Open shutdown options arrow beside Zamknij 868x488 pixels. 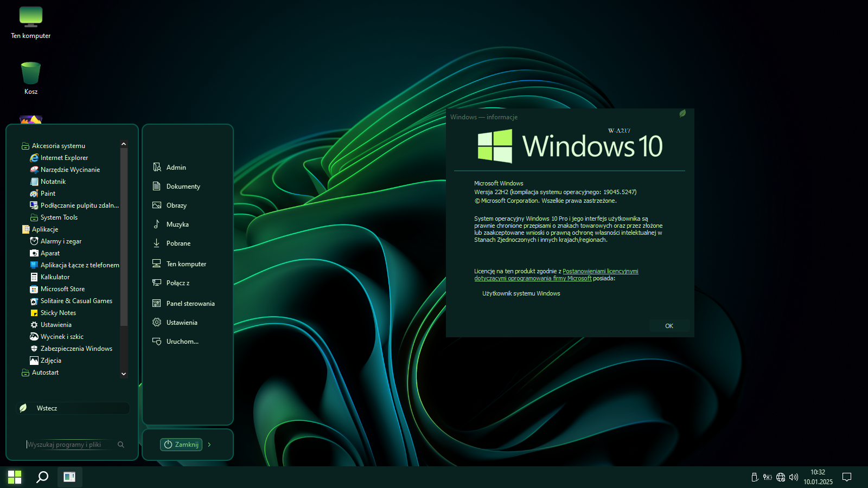pos(209,445)
